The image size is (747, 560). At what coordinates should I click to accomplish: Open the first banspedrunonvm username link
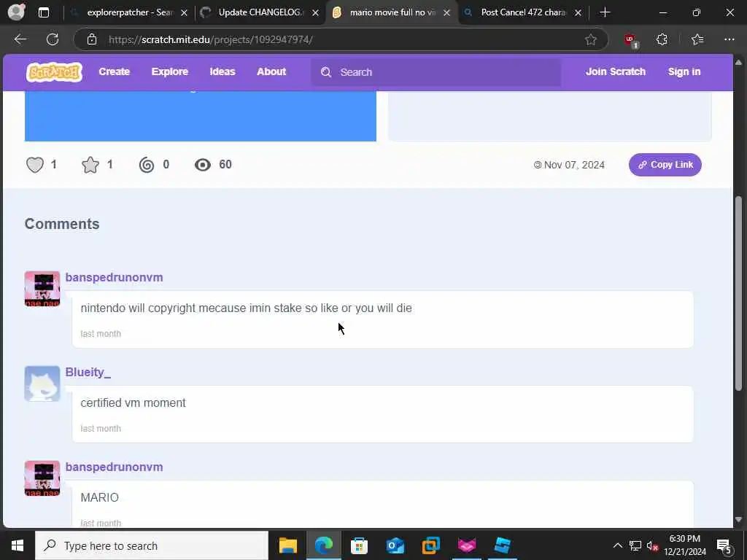114,278
